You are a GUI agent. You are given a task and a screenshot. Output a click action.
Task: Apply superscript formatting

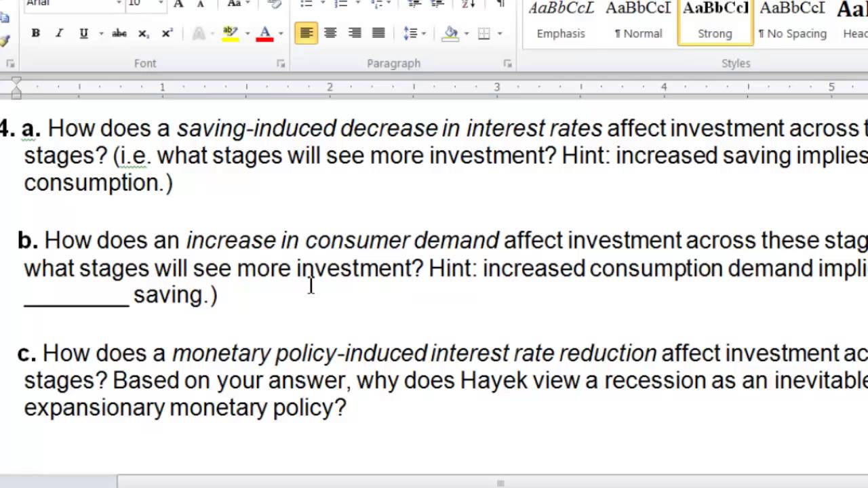click(167, 33)
